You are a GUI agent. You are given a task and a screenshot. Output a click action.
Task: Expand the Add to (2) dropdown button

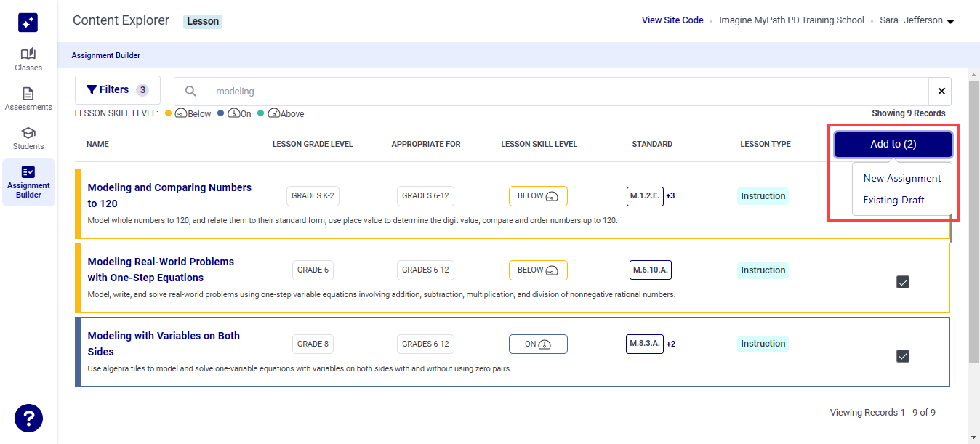click(893, 144)
